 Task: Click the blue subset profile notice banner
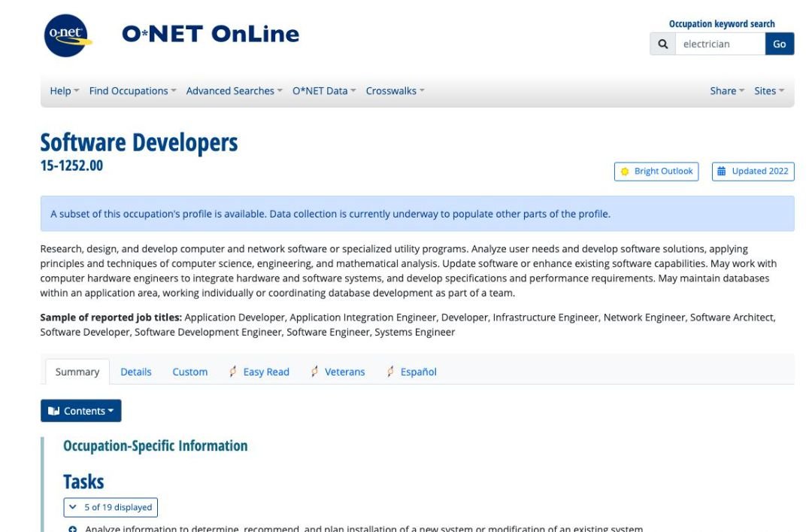tap(417, 214)
